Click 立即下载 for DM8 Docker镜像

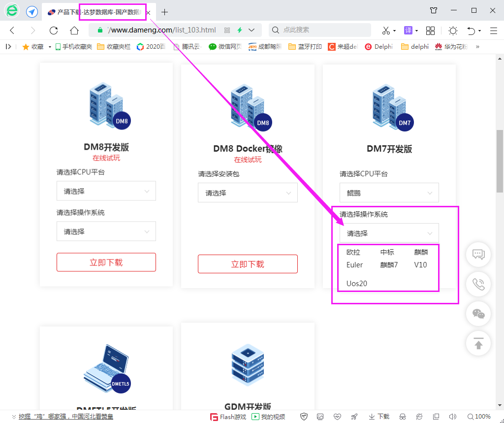(248, 264)
